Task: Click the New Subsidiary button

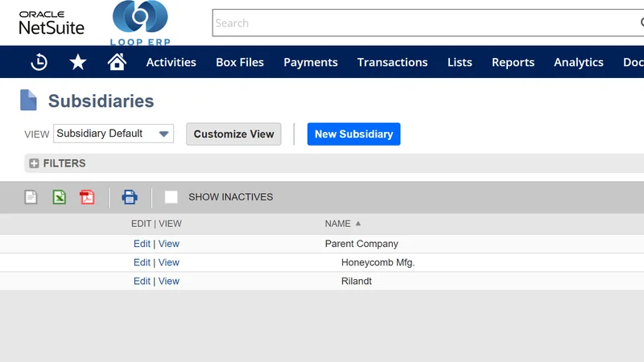Action: pyautogui.click(x=353, y=134)
